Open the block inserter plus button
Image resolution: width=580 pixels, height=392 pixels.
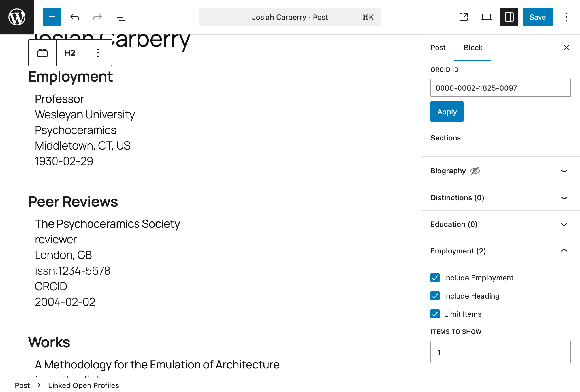click(52, 17)
